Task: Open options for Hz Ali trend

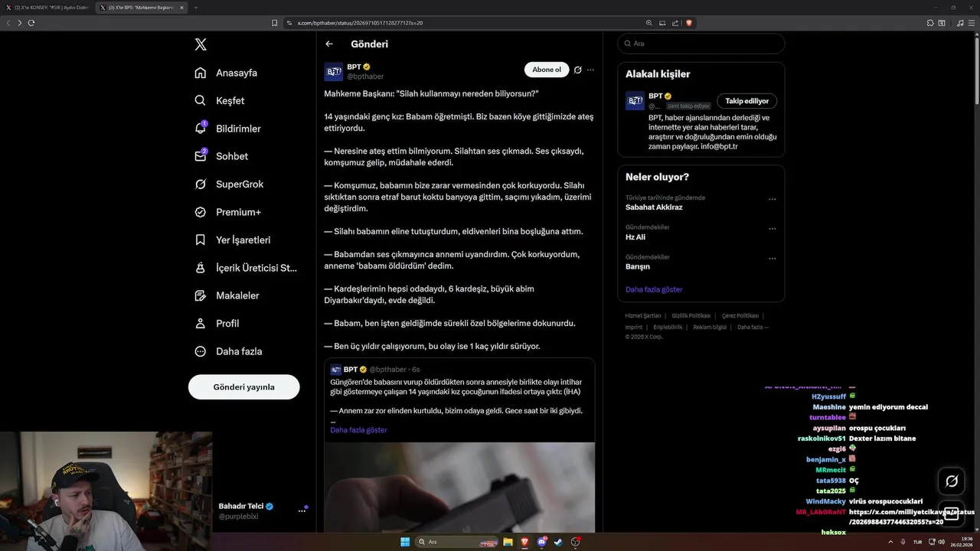Action: (x=772, y=228)
